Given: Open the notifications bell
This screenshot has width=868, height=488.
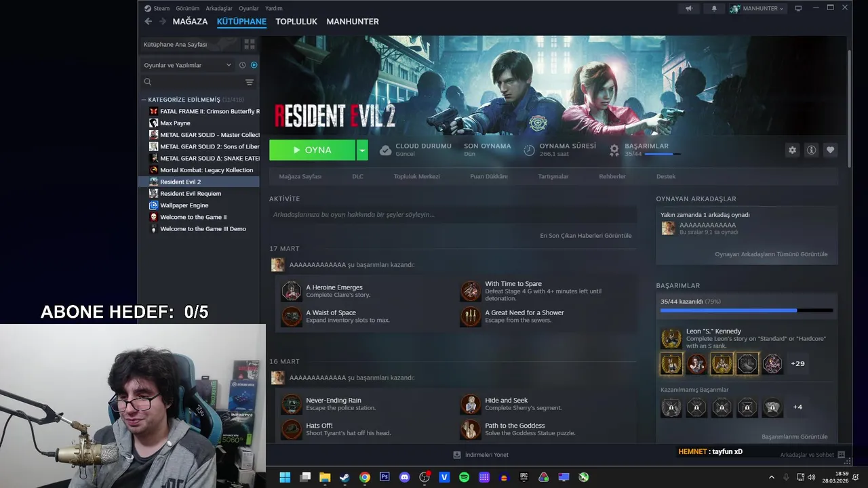Looking at the screenshot, I should [x=714, y=8].
